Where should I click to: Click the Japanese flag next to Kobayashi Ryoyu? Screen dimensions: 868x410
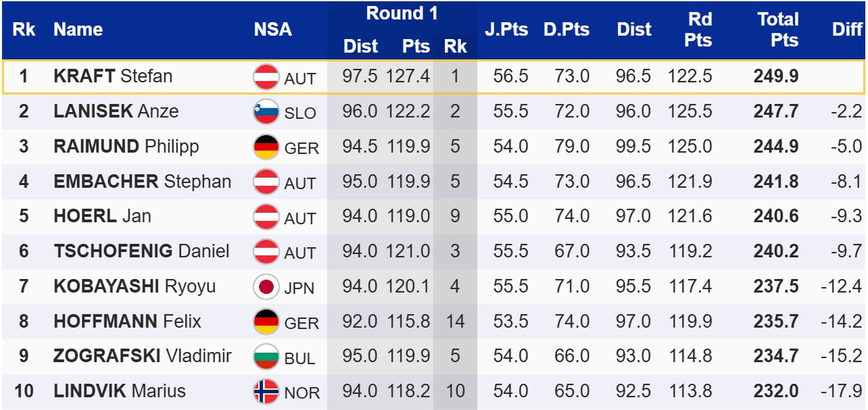266,287
